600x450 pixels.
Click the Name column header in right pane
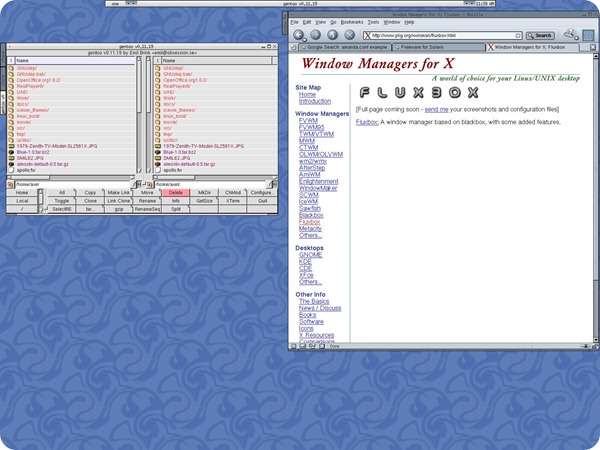(216, 60)
